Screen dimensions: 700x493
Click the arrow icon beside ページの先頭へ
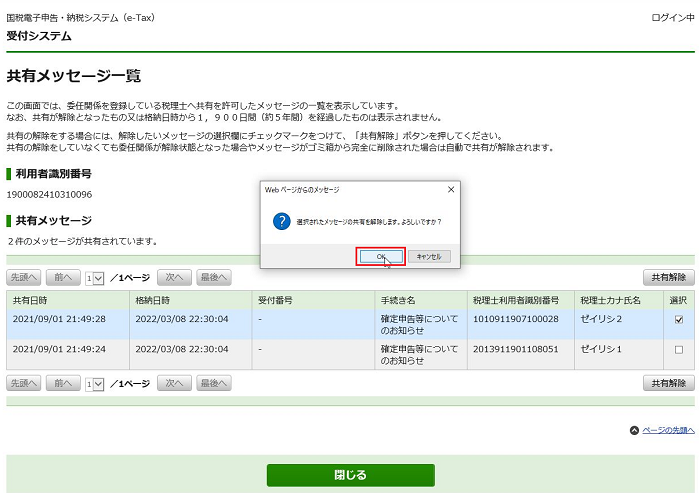(634, 430)
